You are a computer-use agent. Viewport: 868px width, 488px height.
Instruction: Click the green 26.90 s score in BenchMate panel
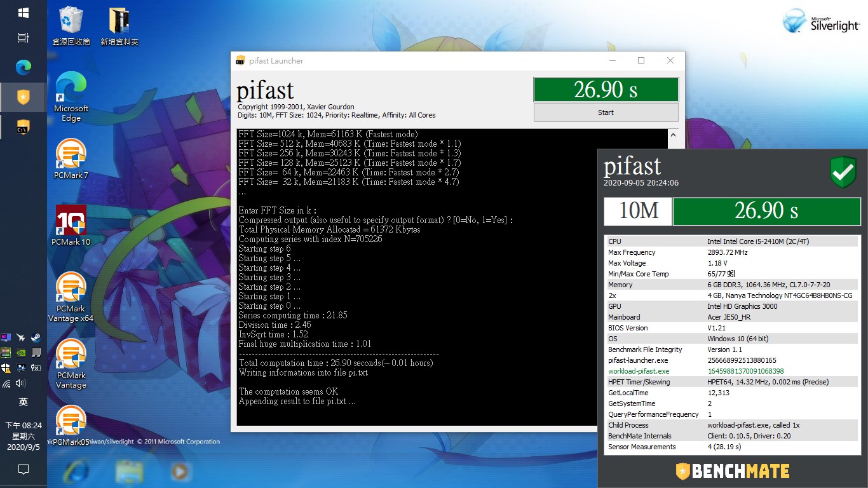point(766,211)
